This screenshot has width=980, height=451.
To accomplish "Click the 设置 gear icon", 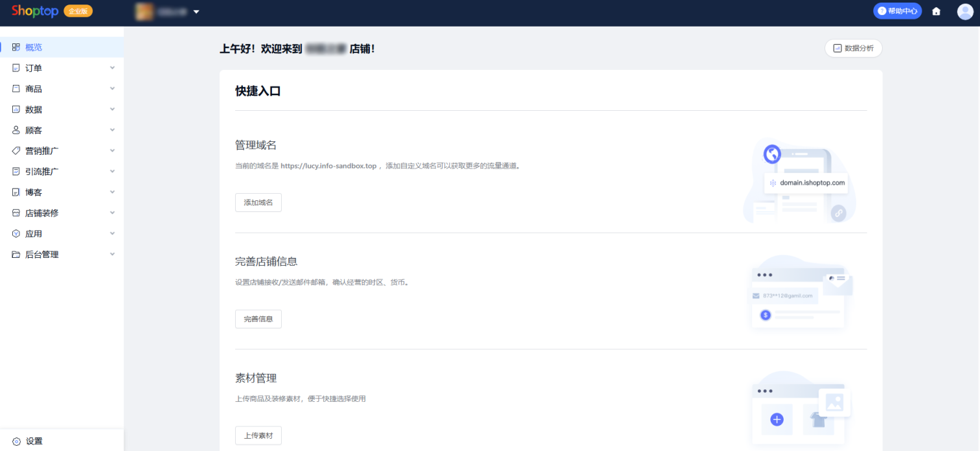I will [x=16, y=441].
